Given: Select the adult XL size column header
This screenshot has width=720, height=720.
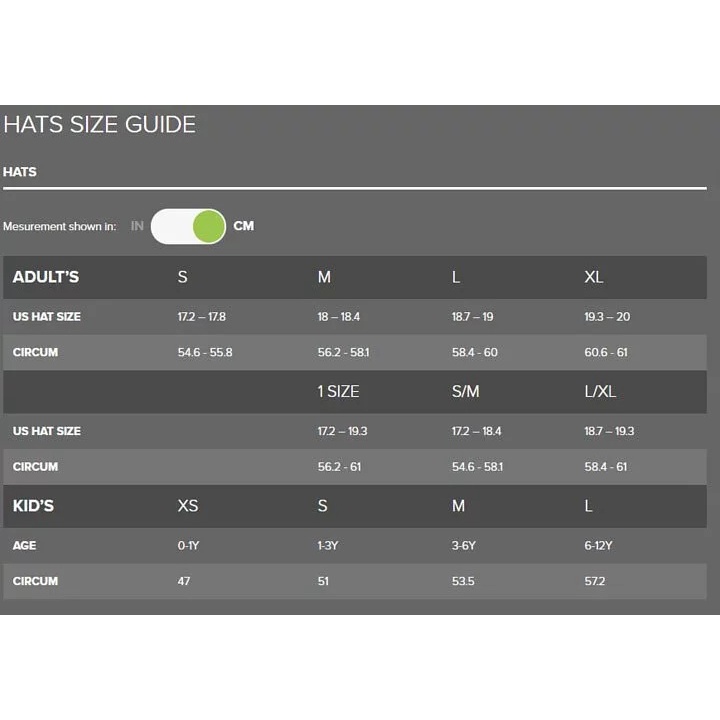Looking at the screenshot, I should (x=594, y=277).
